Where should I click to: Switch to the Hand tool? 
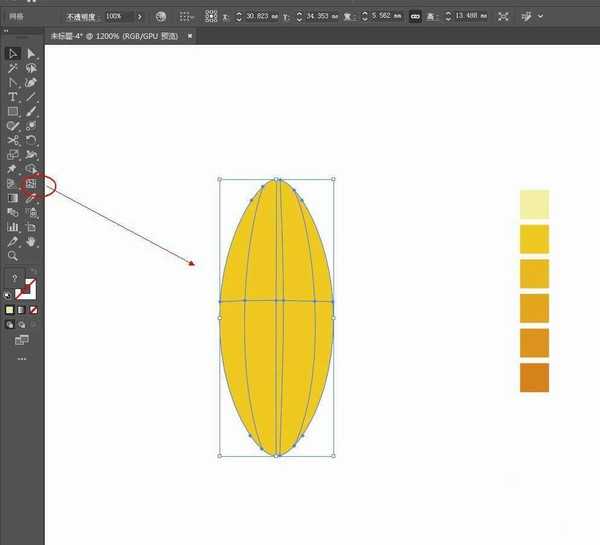tap(31, 241)
